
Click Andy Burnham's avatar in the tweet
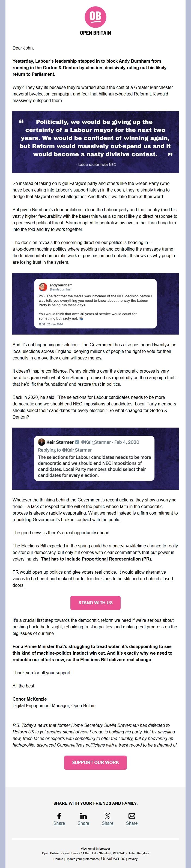click(x=43, y=287)
